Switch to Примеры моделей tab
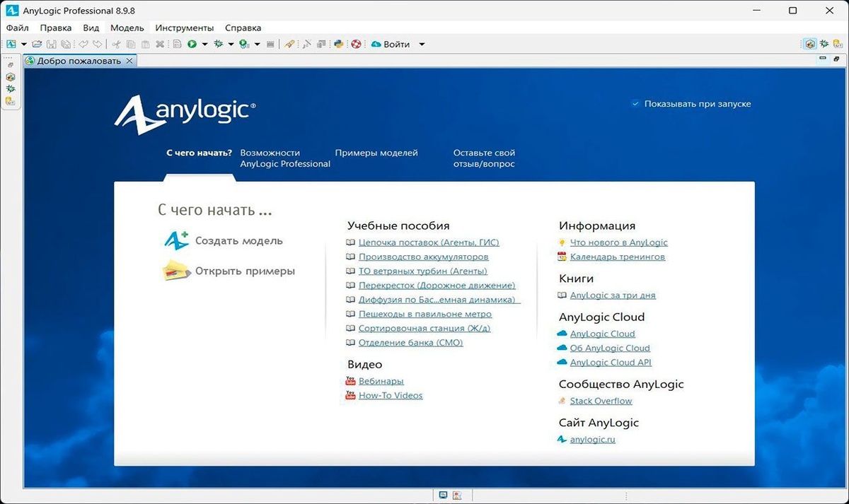This screenshot has width=849, height=504. [376, 153]
